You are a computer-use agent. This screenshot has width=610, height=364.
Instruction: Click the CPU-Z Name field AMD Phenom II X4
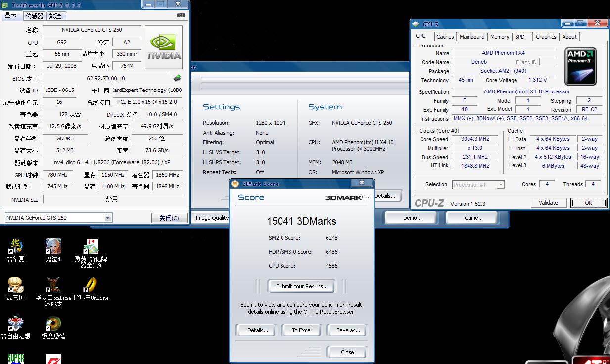(x=504, y=53)
